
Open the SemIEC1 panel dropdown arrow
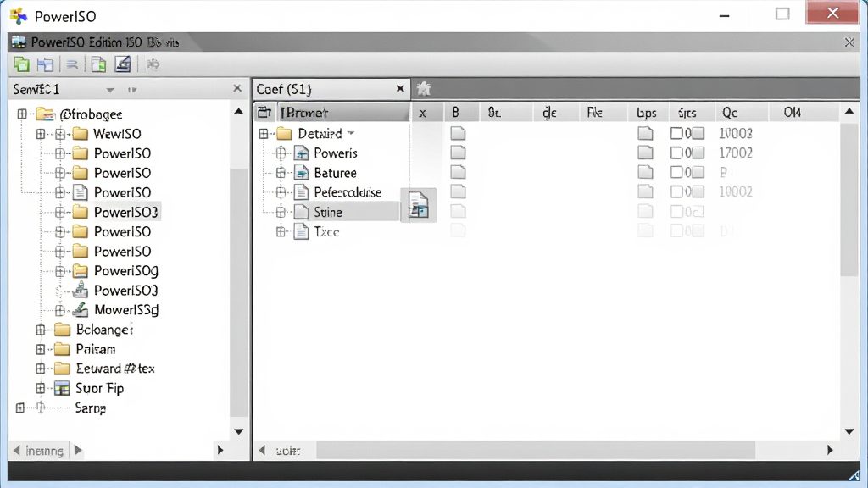click(x=110, y=90)
